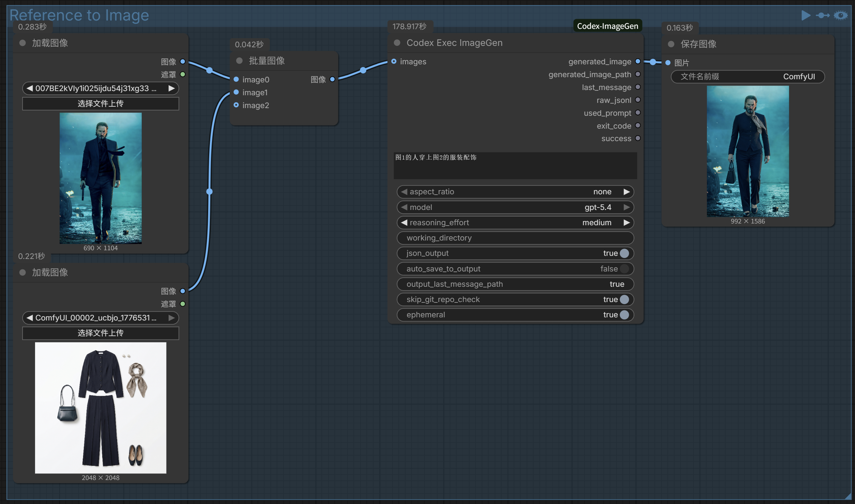Click the 690 × 1104 size label
855x504 pixels.
point(101,248)
